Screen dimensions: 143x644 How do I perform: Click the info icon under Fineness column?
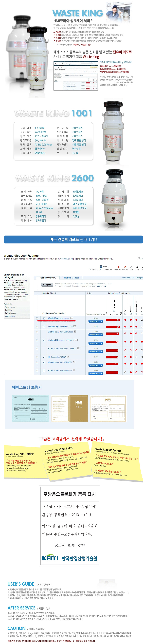pos(130,313)
